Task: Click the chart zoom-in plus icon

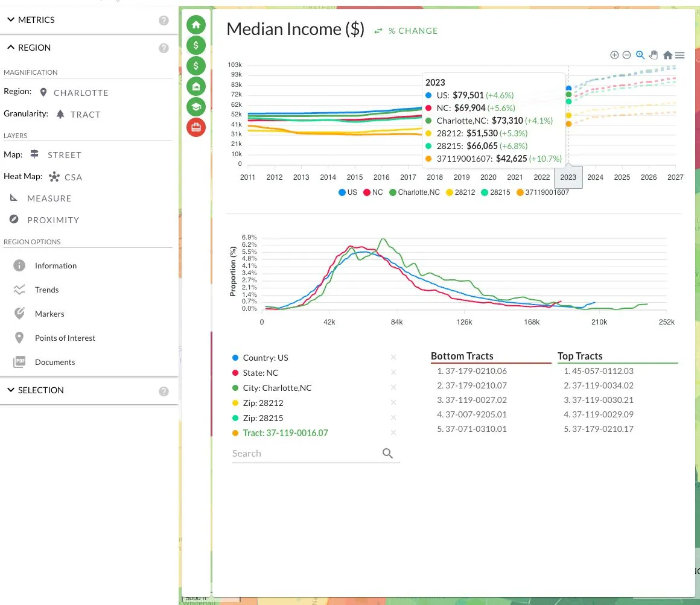Action: click(614, 55)
